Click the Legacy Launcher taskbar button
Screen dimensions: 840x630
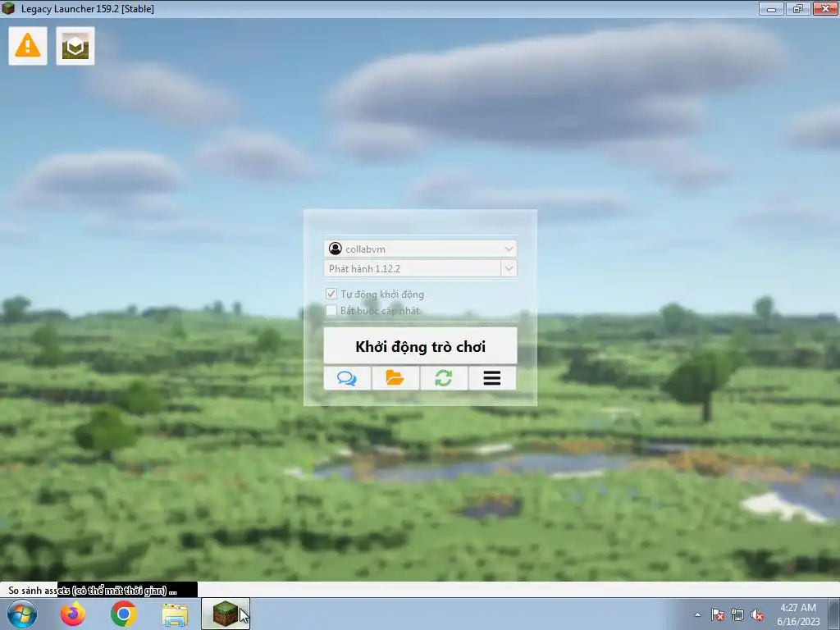coord(226,614)
